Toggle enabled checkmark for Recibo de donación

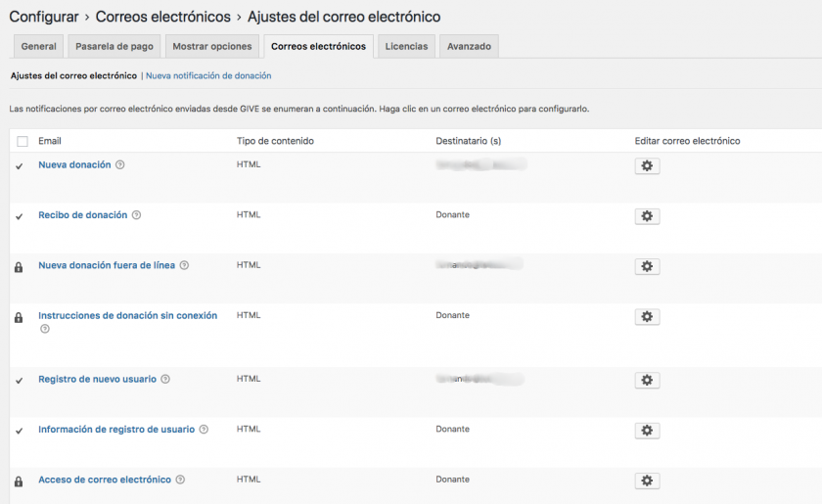coord(20,215)
